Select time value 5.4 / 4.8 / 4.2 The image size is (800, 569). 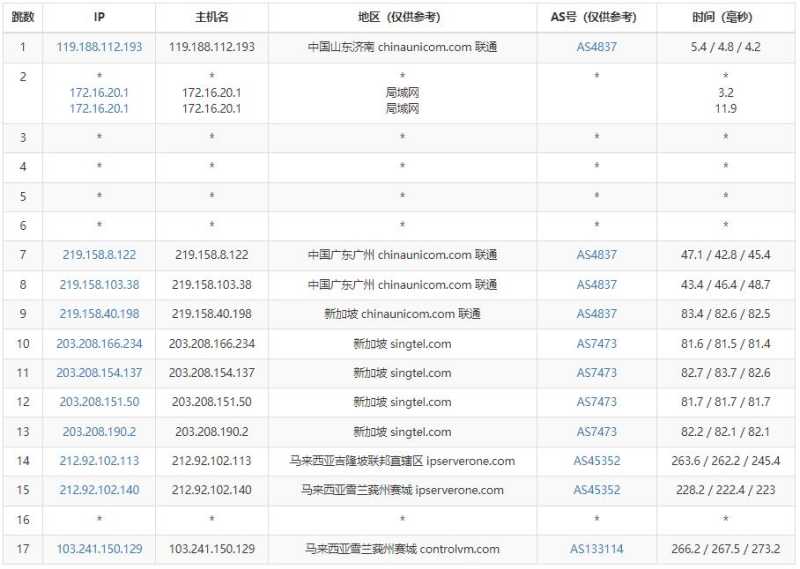[726, 47]
